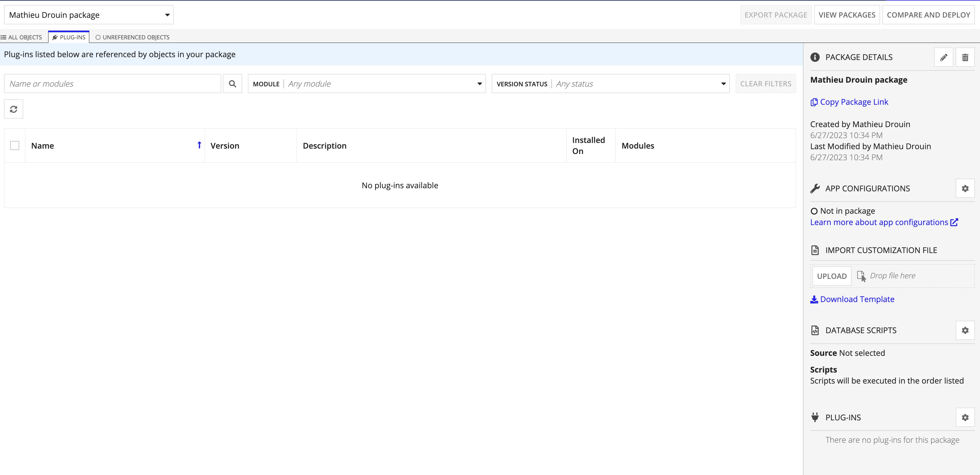Open App Configurations gear settings
The height and width of the screenshot is (475, 980).
tap(965, 189)
